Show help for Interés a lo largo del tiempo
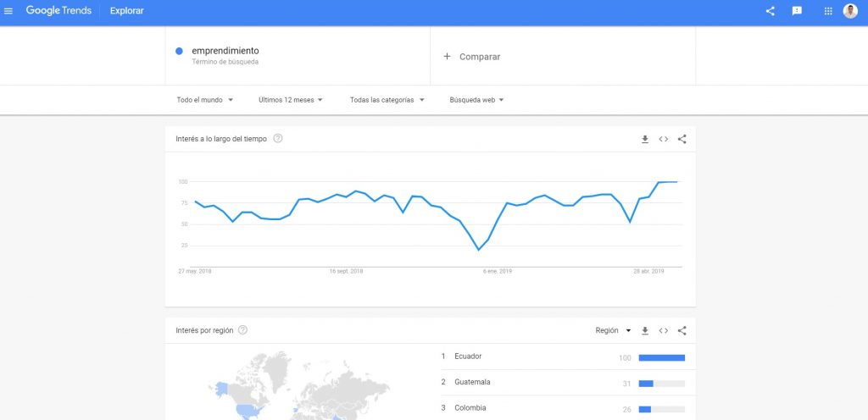 point(278,139)
